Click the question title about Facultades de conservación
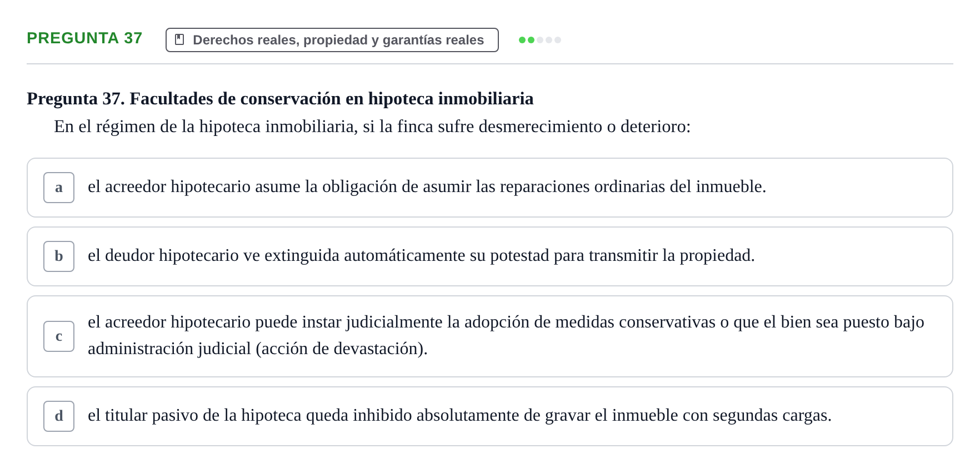 click(x=280, y=99)
